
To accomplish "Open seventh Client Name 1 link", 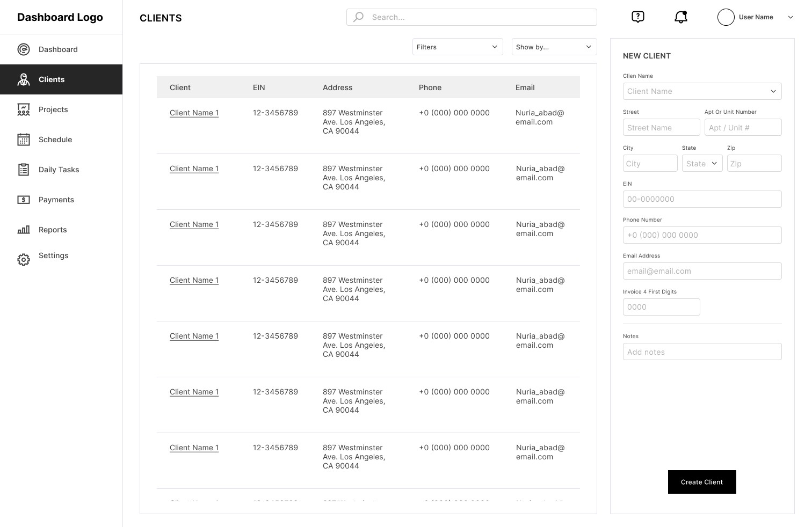I will 194,448.
